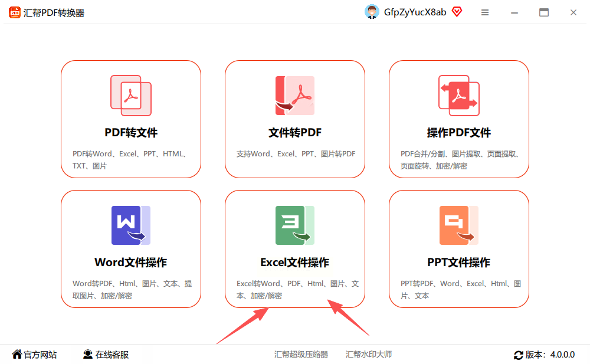Click the user avatar picture
Image resolution: width=590 pixels, height=364 pixels.
click(372, 12)
